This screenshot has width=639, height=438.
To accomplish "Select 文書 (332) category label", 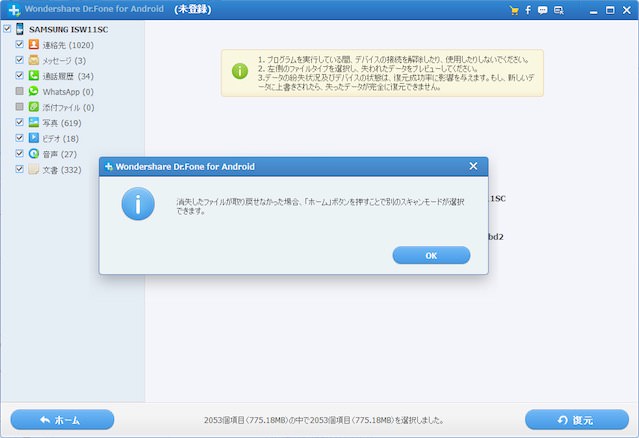I will click(x=62, y=169).
